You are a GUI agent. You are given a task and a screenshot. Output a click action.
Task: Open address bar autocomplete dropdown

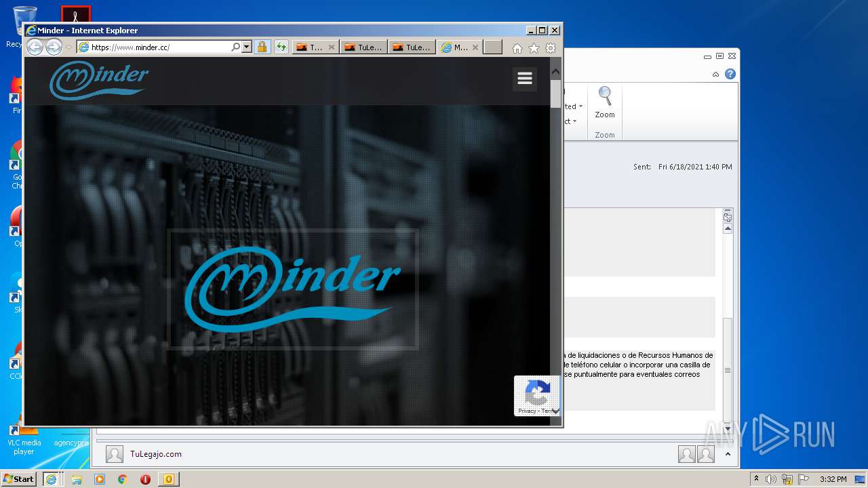[246, 47]
